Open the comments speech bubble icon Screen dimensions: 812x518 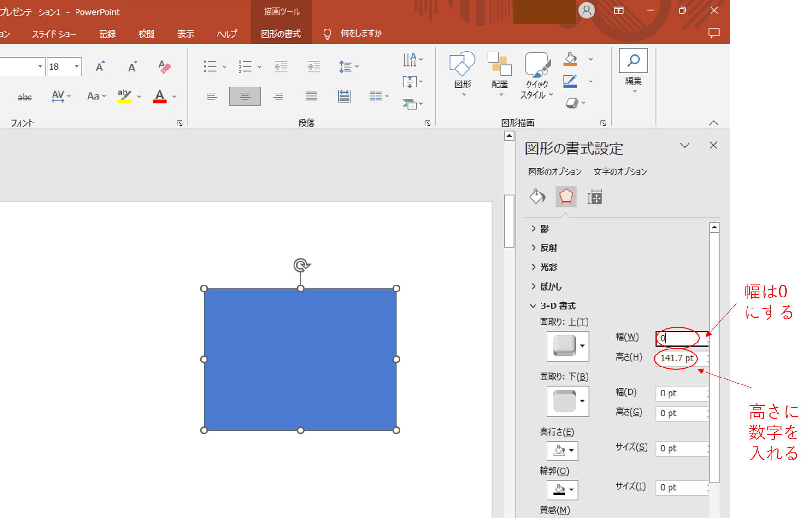(714, 33)
